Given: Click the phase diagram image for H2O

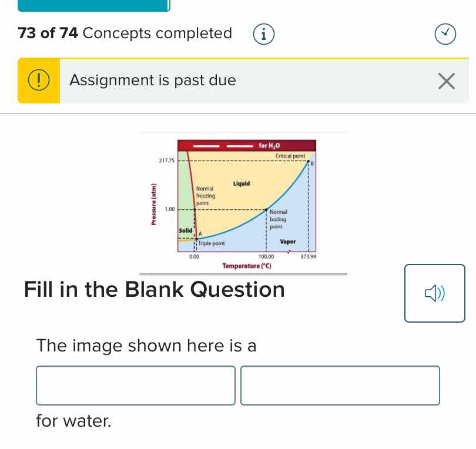Looking at the screenshot, I should (x=243, y=200).
